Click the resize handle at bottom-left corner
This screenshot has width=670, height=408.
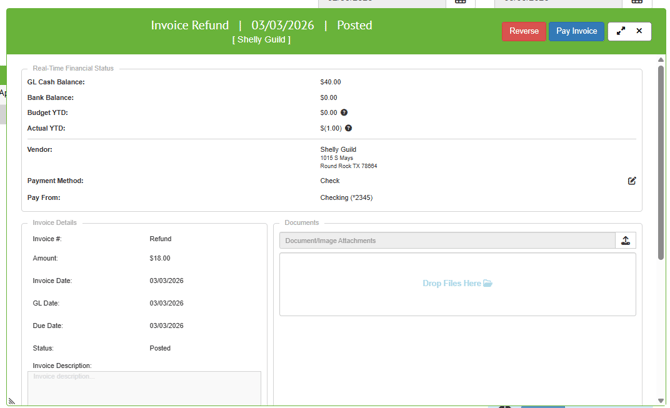pyautogui.click(x=12, y=401)
